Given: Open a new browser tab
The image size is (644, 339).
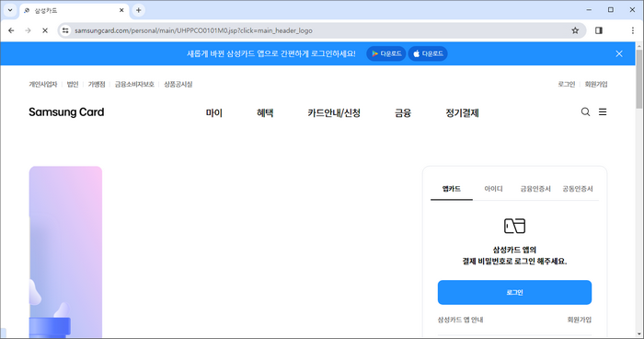Looking at the screenshot, I should pos(138,10).
